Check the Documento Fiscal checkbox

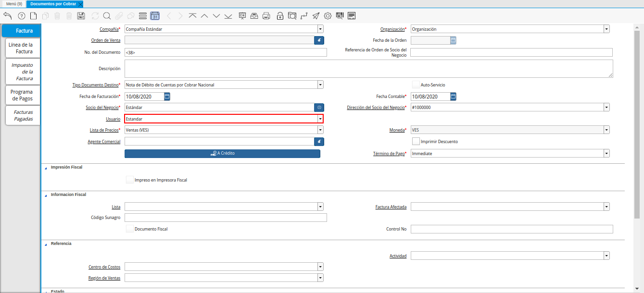(129, 229)
